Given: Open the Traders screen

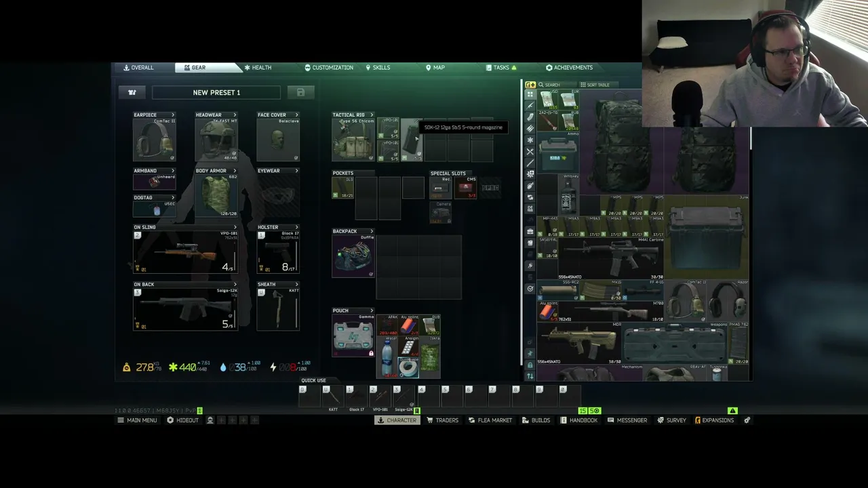Looking at the screenshot, I should [x=443, y=420].
